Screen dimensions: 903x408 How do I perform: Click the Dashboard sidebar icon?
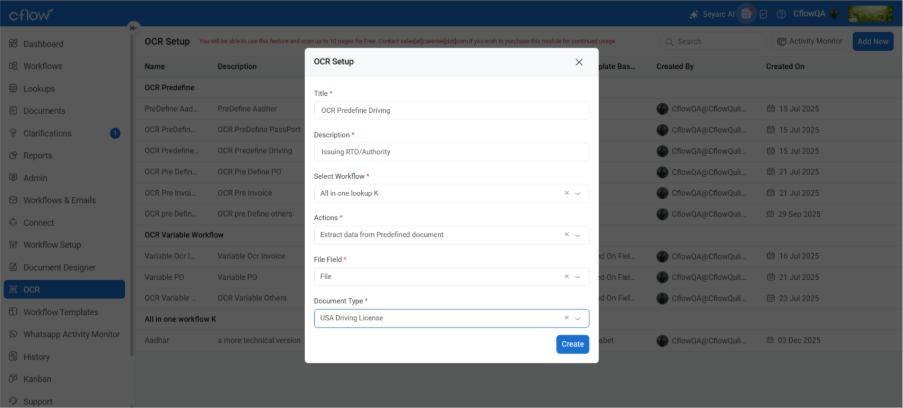tap(13, 44)
